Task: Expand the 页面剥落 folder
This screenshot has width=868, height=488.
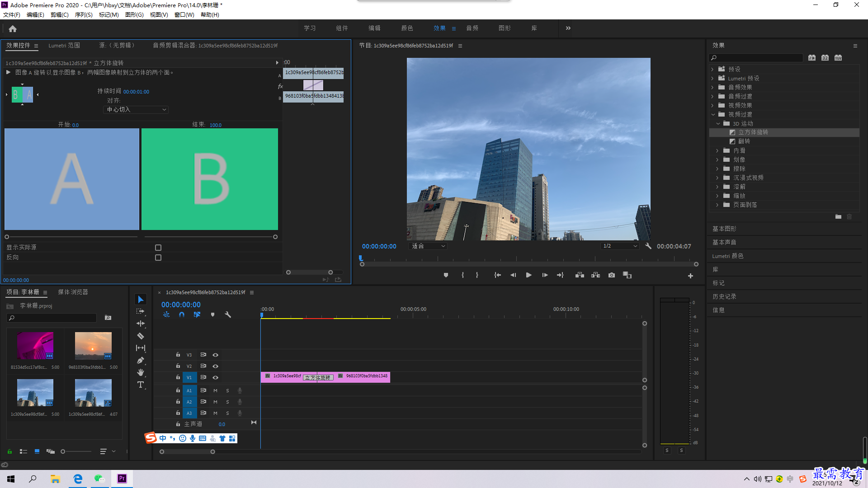Action: [717, 205]
